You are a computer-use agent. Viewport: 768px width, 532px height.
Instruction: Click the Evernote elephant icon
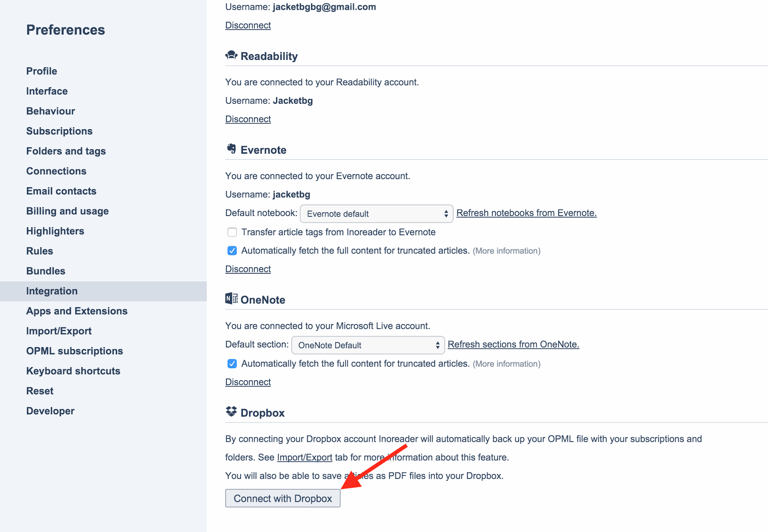[x=231, y=149]
